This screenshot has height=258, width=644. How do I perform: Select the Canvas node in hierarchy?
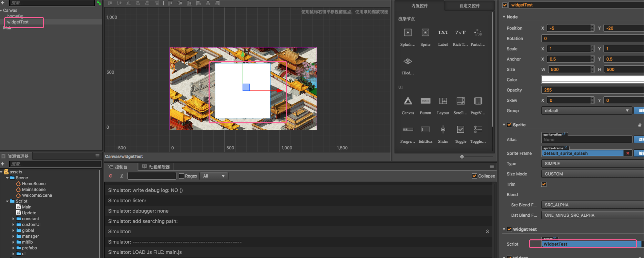pyautogui.click(x=10, y=10)
